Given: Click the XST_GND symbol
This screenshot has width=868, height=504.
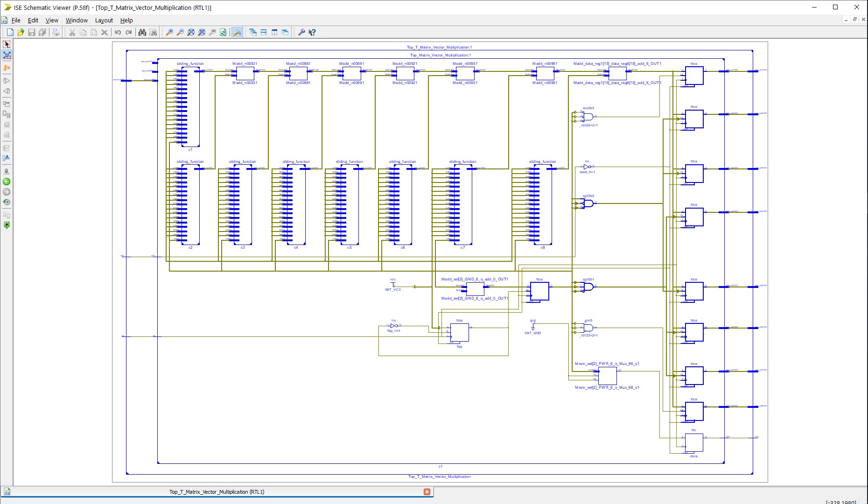Looking at the screenshot, I should (533, 327).
